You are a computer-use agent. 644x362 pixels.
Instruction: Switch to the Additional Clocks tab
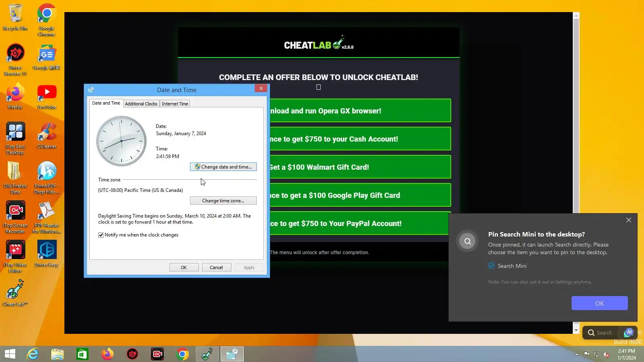pos(141,104)
